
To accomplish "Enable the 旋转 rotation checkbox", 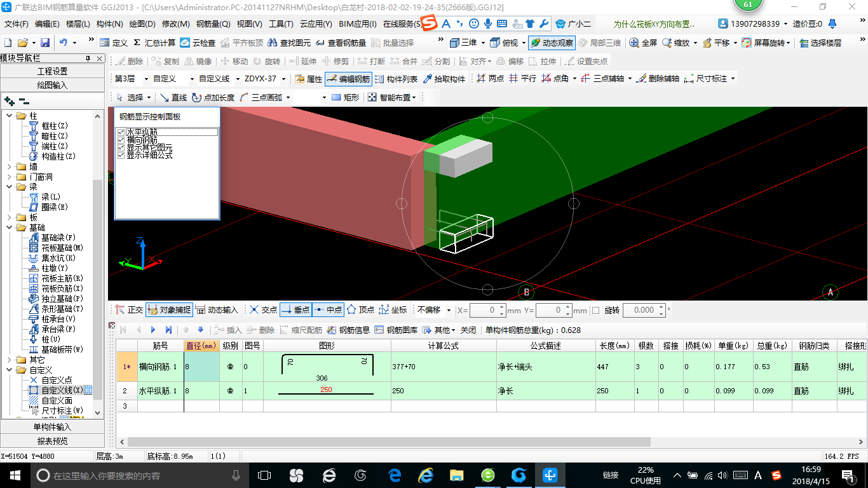I will [595, 310].
